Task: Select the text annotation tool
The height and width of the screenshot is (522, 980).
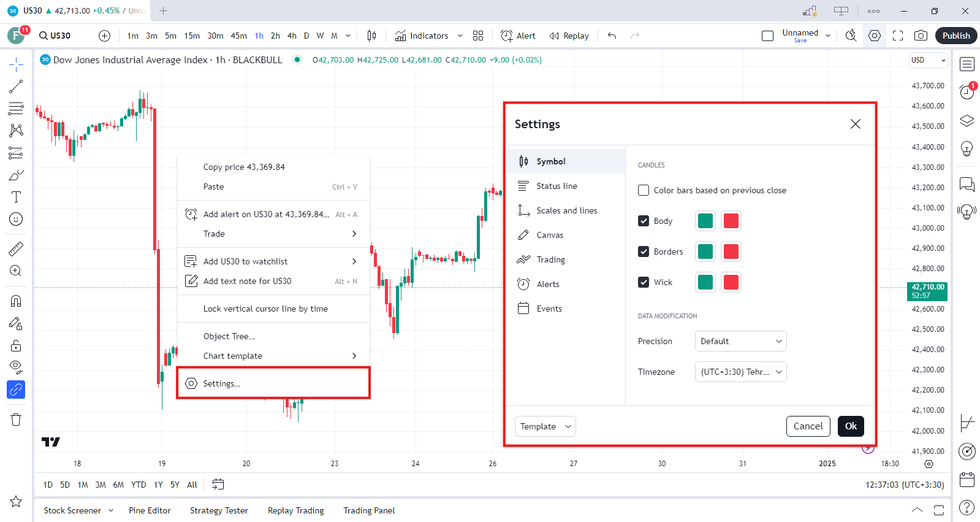Action: pyautogui.click(x=16, y=197)
